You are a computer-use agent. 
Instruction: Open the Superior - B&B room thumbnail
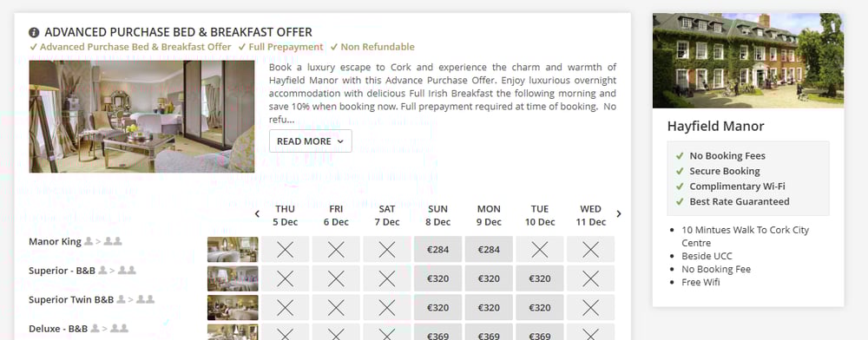[233, 278]
